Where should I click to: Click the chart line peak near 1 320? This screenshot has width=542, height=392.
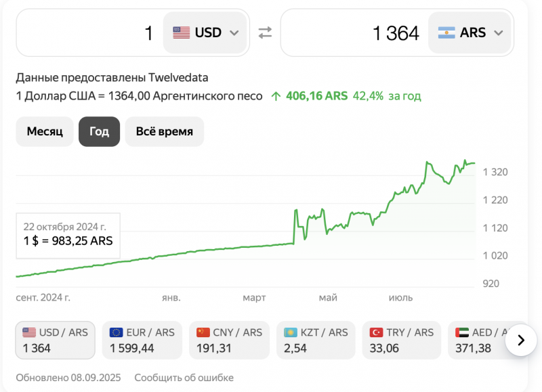tap(429, 163)
